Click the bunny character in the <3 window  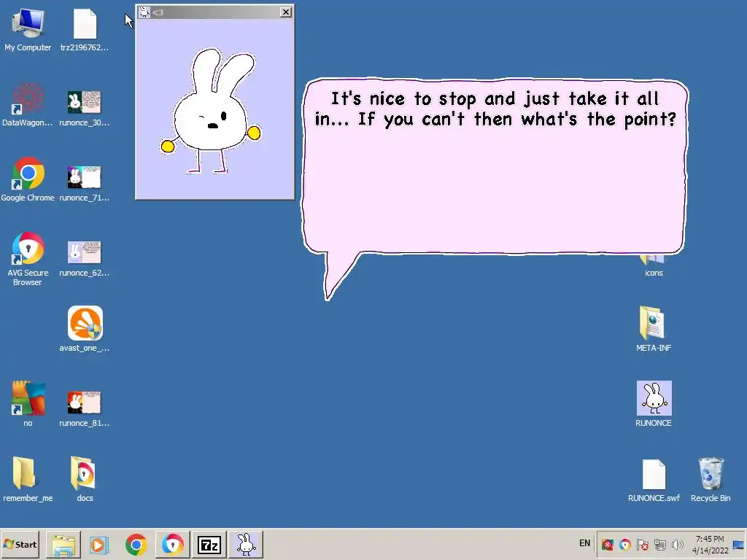point(211,112)
